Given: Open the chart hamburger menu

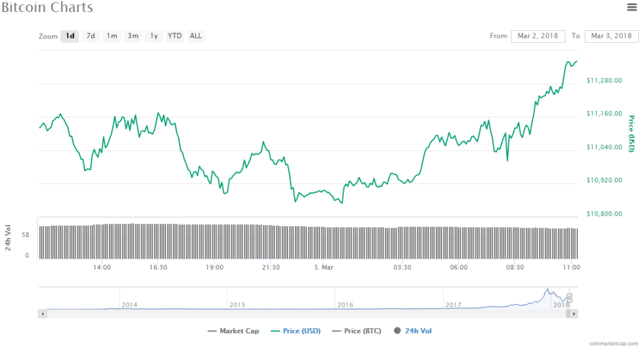Looking at the screenshot, I should pos(632,8).
